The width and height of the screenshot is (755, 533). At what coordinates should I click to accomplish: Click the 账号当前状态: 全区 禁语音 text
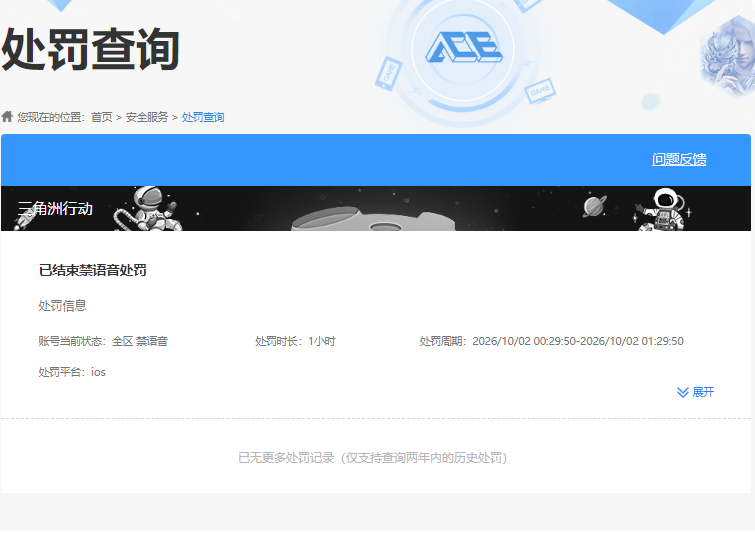click(103, 341)
